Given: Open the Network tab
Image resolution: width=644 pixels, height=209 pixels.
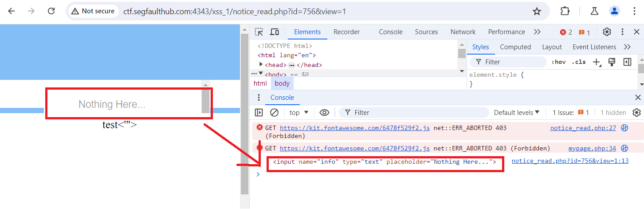Looking at the screenshot, I should pos(463,32).
